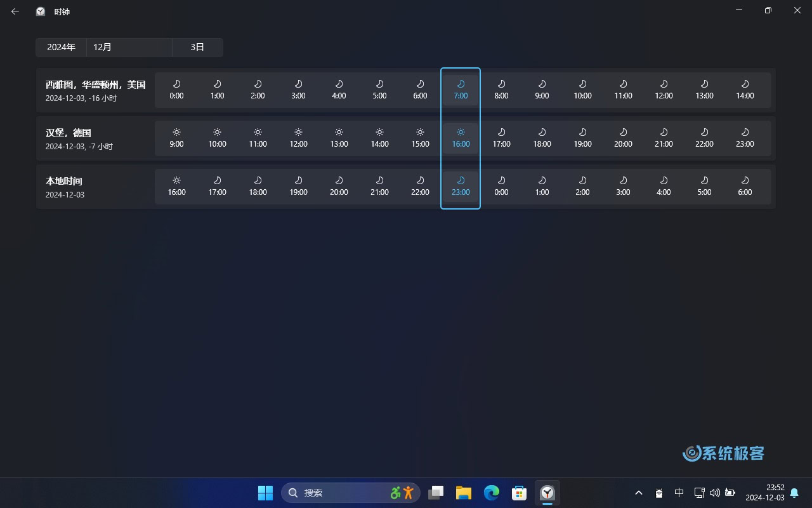Screen dimensions: 812x508
Task: Select 20:00 in the local time row
Action: (339, 187)
